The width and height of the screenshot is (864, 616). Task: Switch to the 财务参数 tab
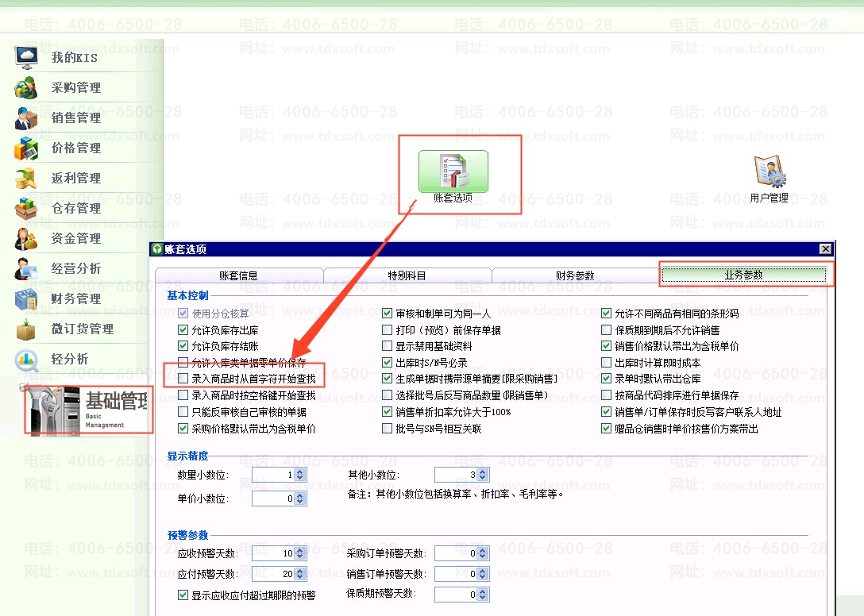[575, 275]
